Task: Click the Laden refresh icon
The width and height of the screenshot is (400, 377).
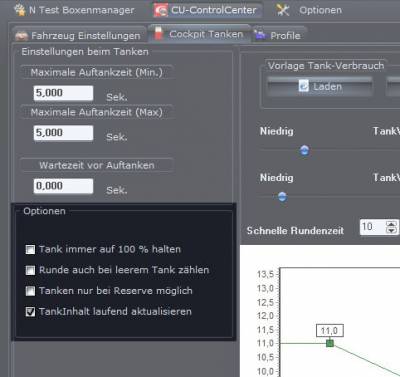Action: click(304, 86)
